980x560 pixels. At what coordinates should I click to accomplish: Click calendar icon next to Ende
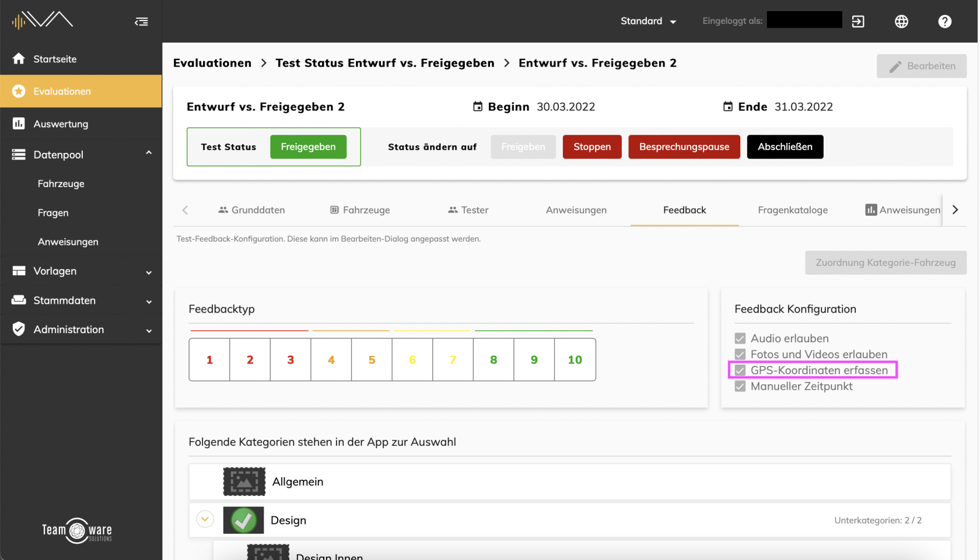tap(728, 106)
